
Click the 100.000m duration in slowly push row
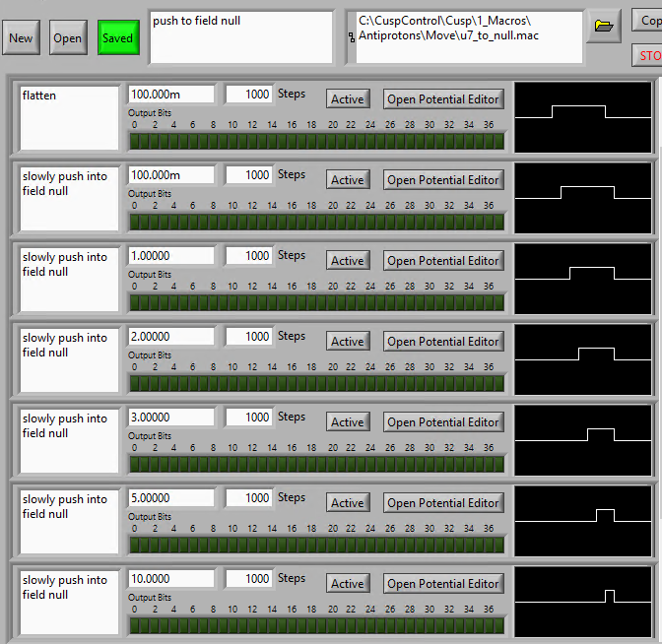171,174
